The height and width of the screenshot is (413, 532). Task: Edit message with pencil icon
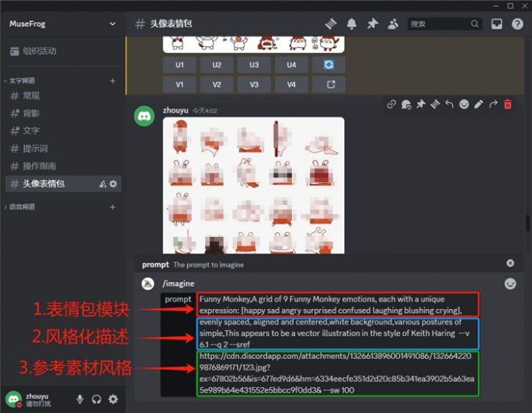[x=478, y=104]
